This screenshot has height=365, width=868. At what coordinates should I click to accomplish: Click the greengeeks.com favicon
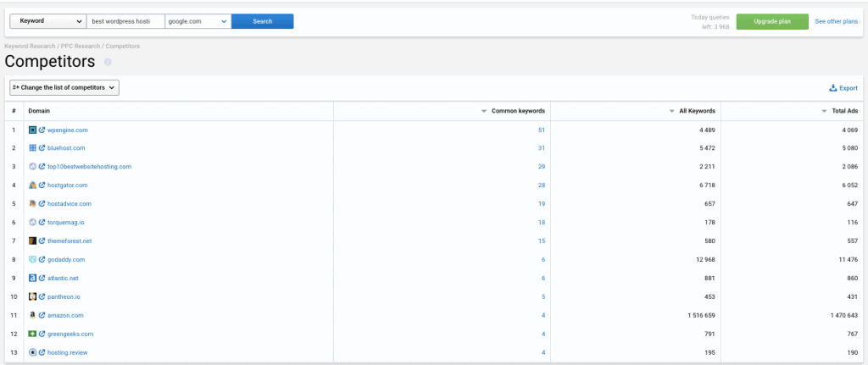tap(33, 334)
